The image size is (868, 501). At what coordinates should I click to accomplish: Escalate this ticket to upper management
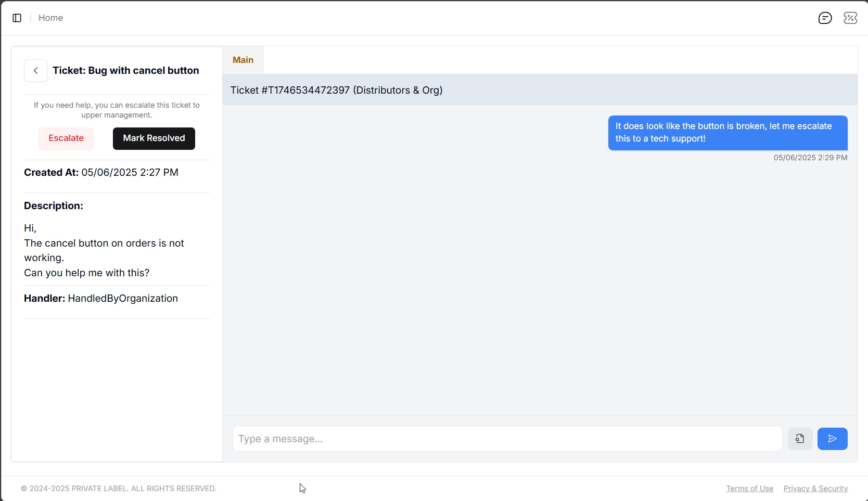pos(66,138)
